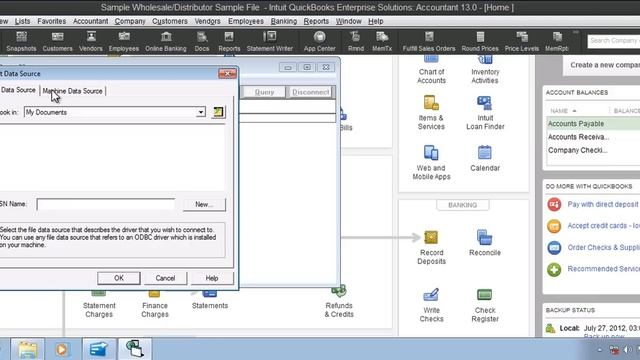Click Write Checks icon
The height and width of the screenshot is (360, 640).
click(431, 305)
